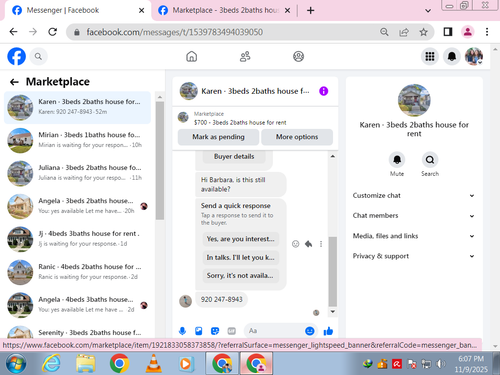Expand Chat members section

point(414,216)
